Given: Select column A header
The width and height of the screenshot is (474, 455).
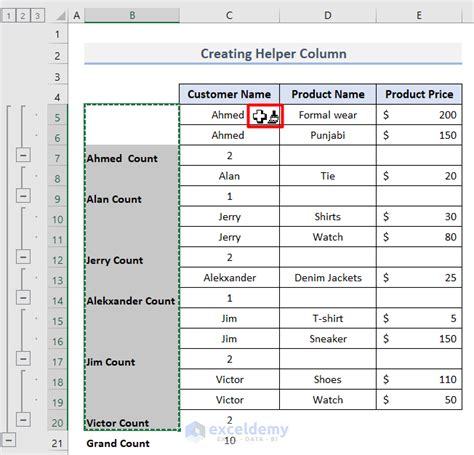Looking at the screenshot, I should [x=77, y=15].
